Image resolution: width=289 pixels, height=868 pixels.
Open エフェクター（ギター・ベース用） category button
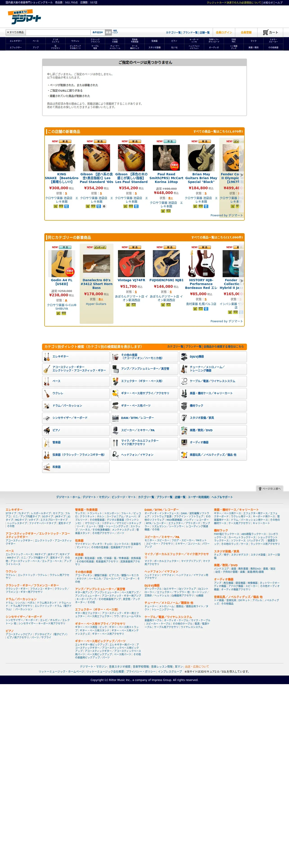click(x=144, y=381)
